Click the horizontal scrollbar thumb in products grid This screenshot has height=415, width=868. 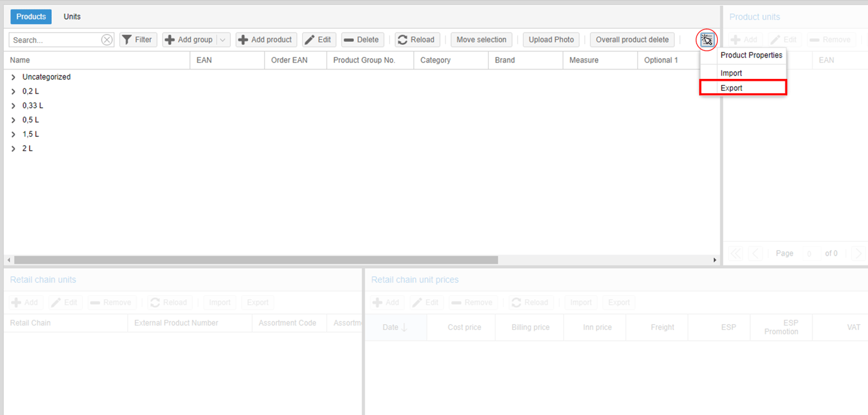tap(256, 260)
